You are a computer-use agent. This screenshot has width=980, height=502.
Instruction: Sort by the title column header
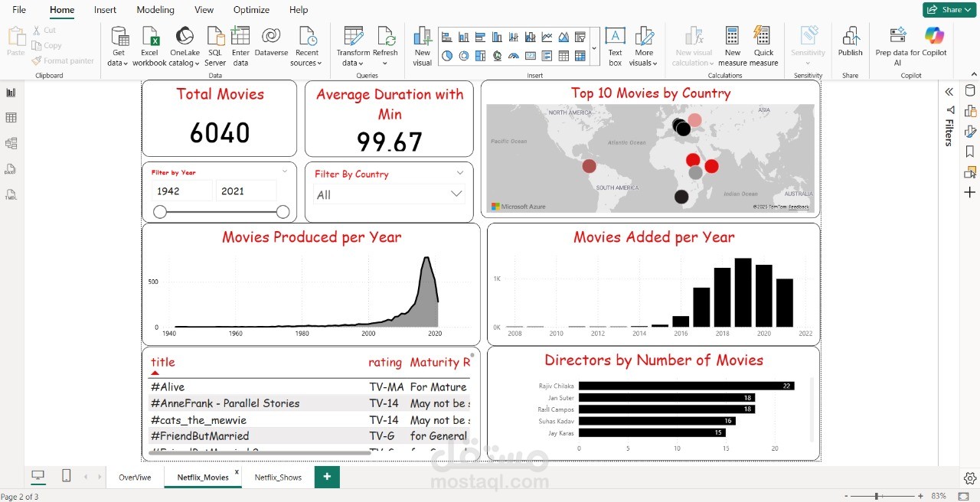[162, 362]
